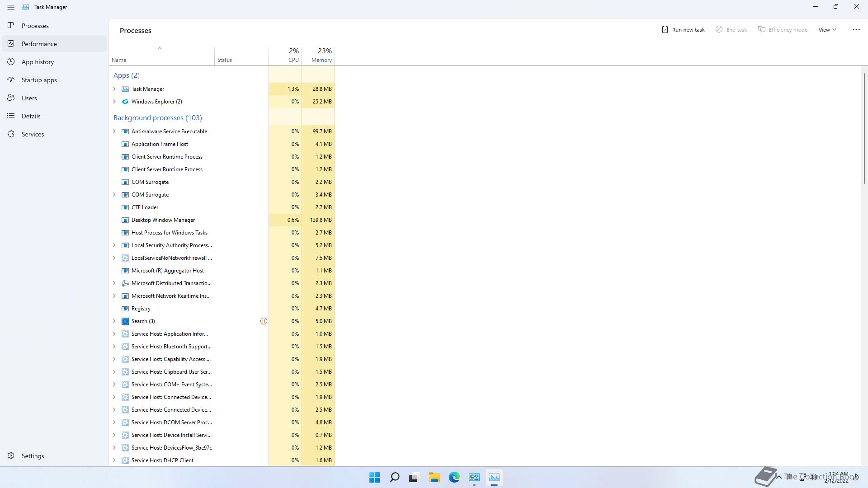Screen dimensions: 868x488
Task: Open the Services page
Action: click(x=54, y=134)
